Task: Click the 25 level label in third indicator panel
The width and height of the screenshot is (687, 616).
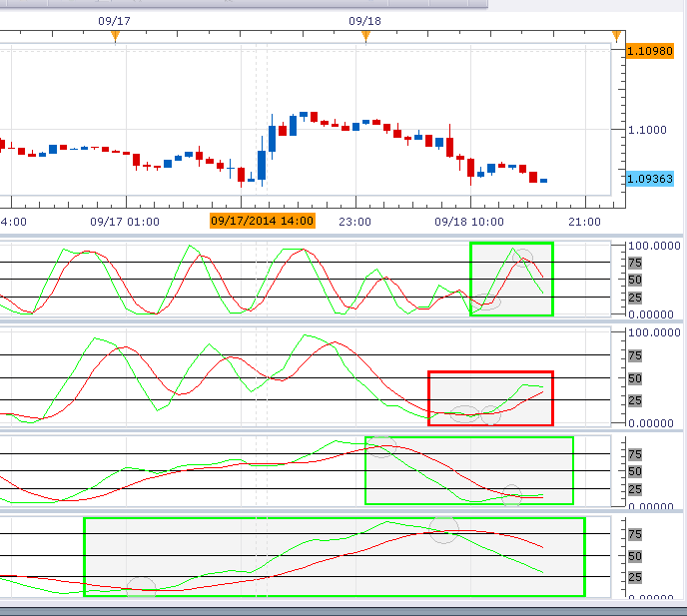Action: 635,489
